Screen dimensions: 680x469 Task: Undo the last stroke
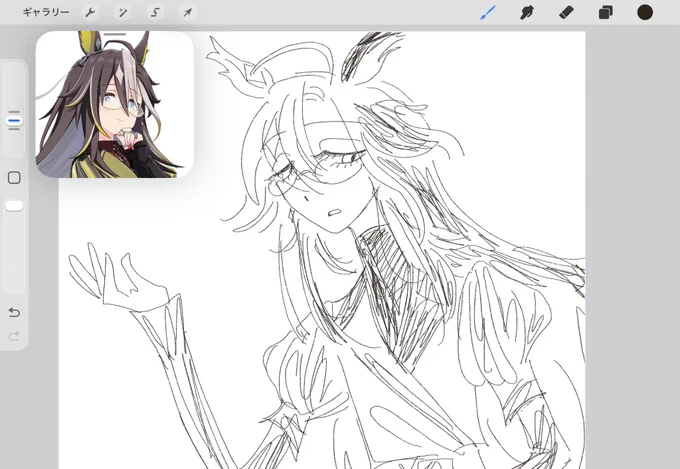pos(14,312)
